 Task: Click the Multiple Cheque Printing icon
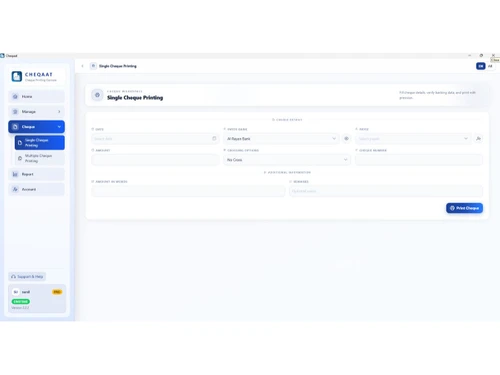click(20, 158)
